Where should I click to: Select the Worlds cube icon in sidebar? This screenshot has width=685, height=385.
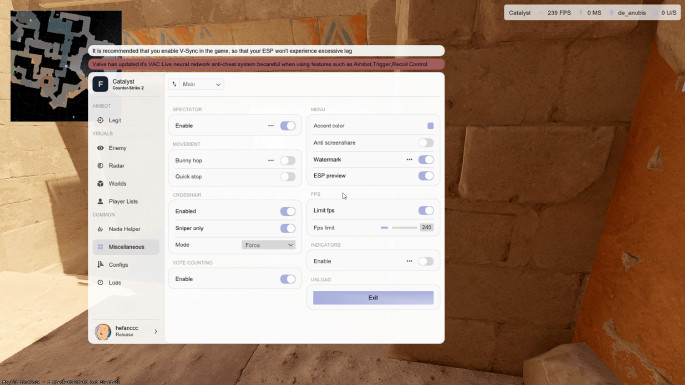pyautogui.click(x=100, y=184)
